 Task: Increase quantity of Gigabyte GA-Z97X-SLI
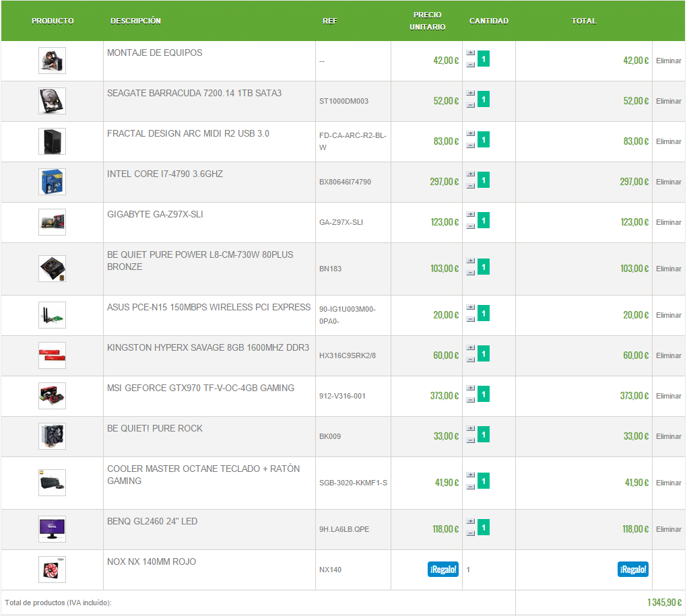[471, 214]
